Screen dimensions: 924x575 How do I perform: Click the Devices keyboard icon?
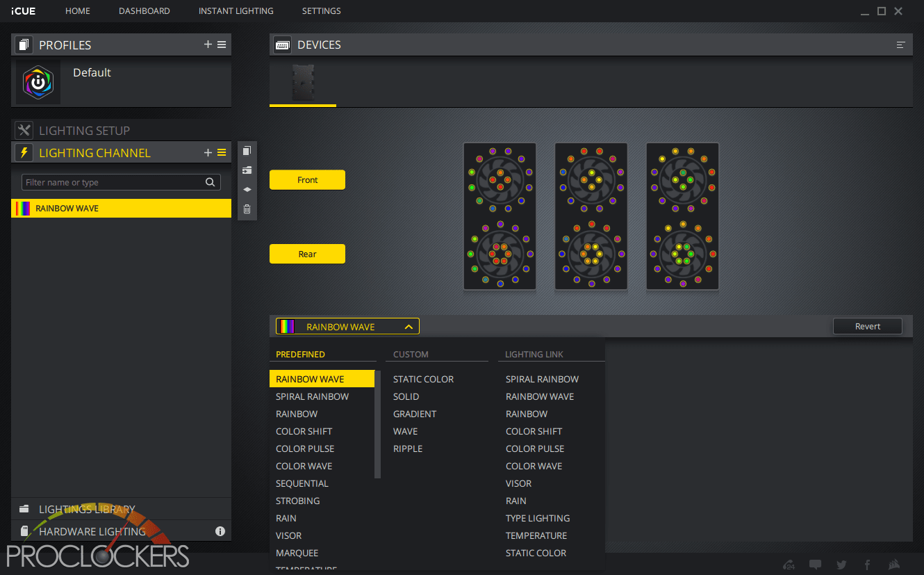pyautogui.click(x=283, y=44)
